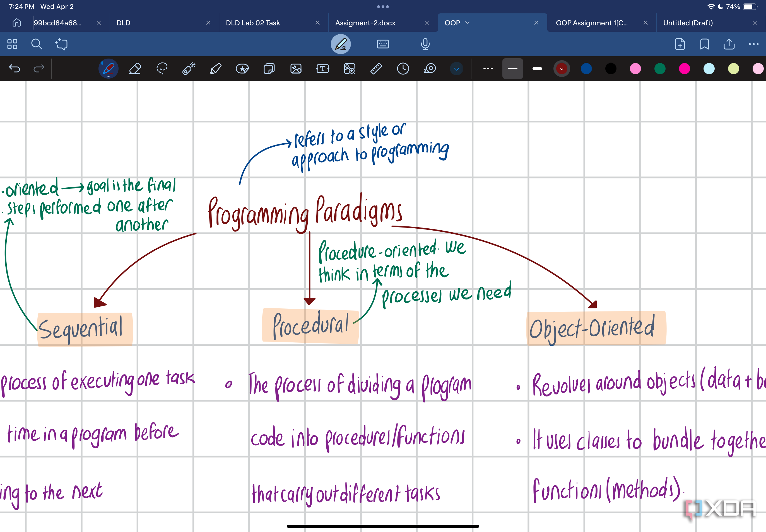The width and height of the screenshot is (766, 532).
Task: Share or export this document
Action: pyautogui.click(x=729, y=44)
